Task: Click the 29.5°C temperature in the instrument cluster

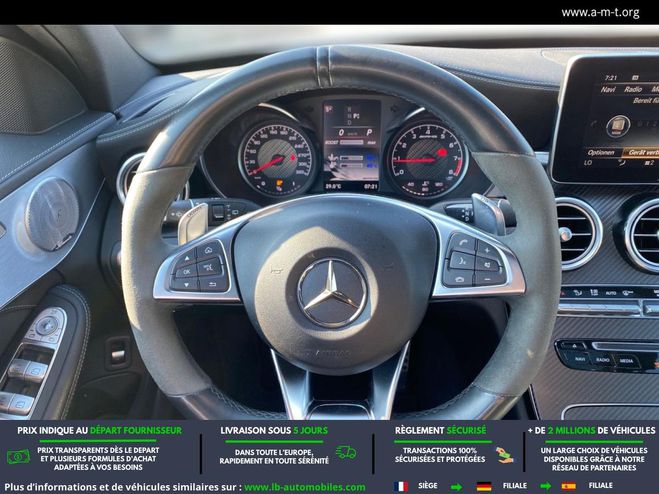Action: coord(333,186)
